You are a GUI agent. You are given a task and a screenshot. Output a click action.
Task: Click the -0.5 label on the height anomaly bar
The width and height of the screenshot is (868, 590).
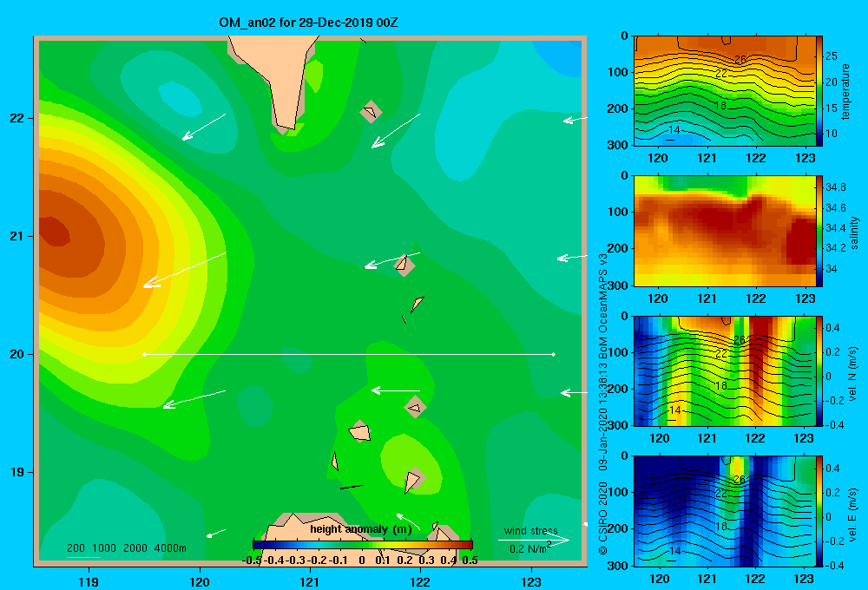click(x=252, y=560)
